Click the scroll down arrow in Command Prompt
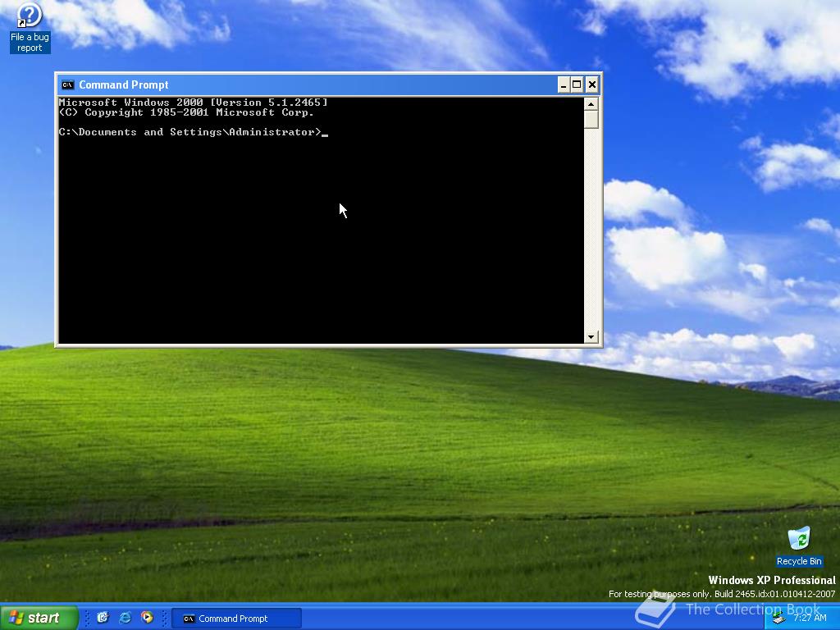 (591, 336)
